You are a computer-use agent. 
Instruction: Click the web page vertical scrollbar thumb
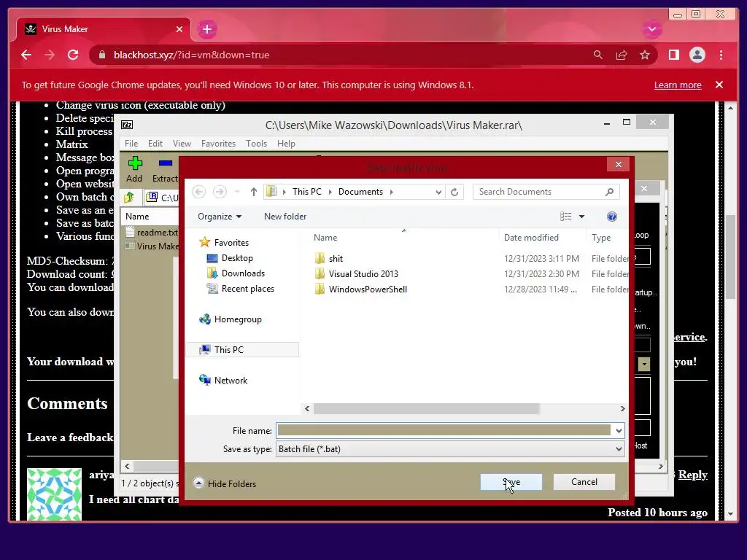(731, 257)
